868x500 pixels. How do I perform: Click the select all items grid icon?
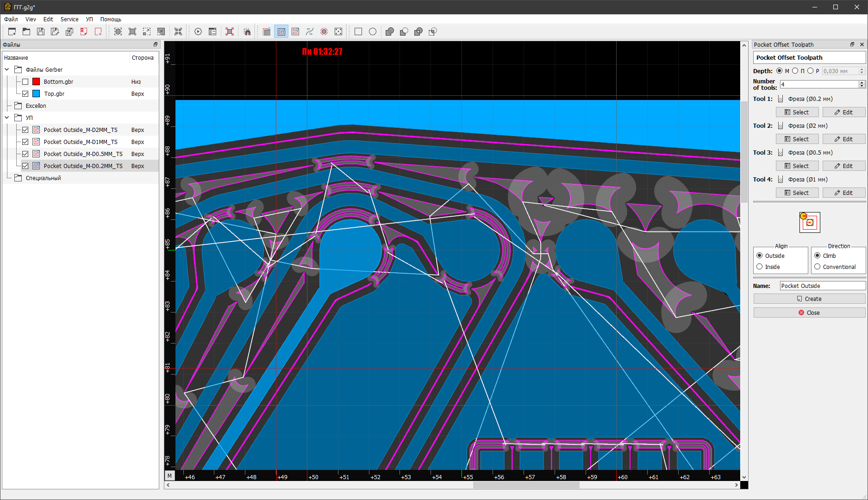point(178,31)
